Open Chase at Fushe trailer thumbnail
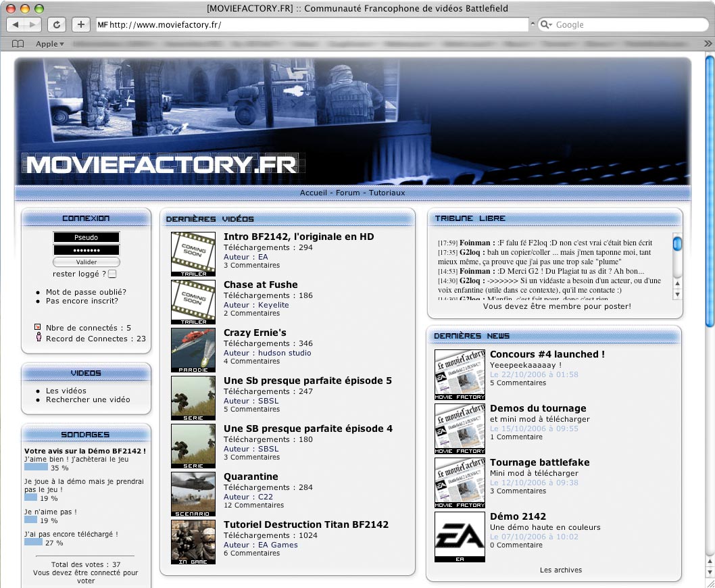This screenshot has width=715, height=588. coord(193,302)
